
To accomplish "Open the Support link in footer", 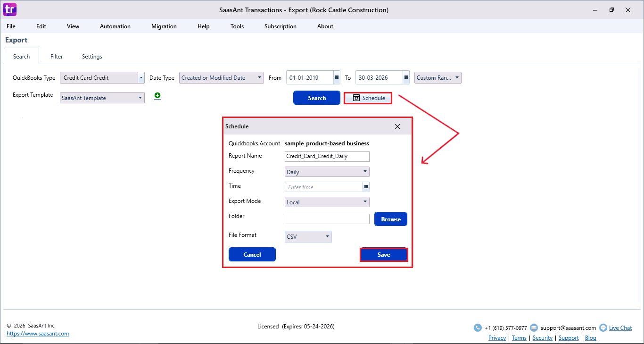I will [x=569, y=338].
